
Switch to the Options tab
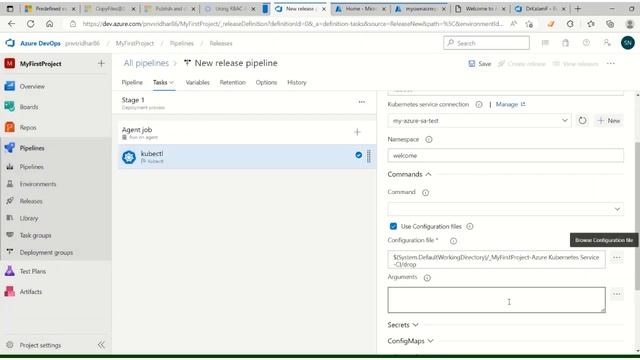(266, 82)
